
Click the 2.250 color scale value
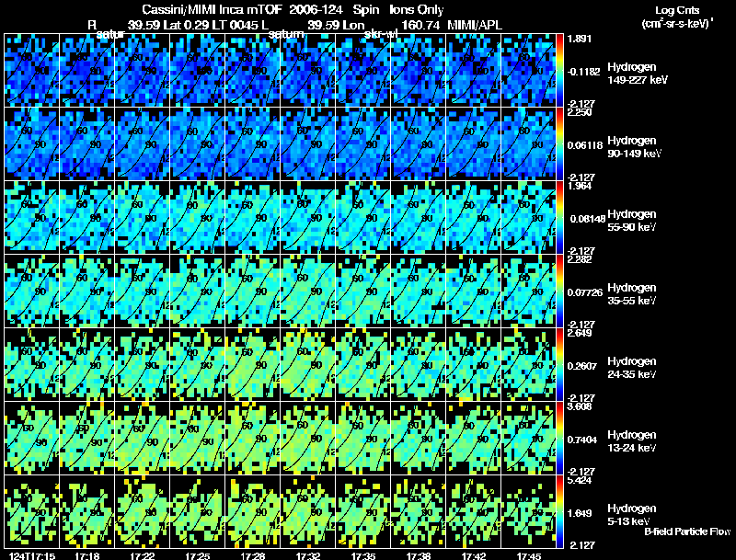point(580,112)
